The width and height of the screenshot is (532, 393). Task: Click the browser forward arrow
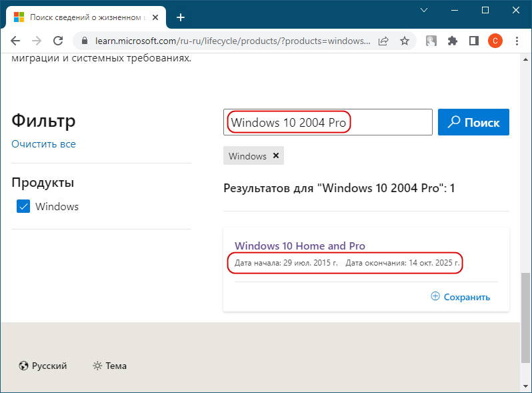(37, 41)
